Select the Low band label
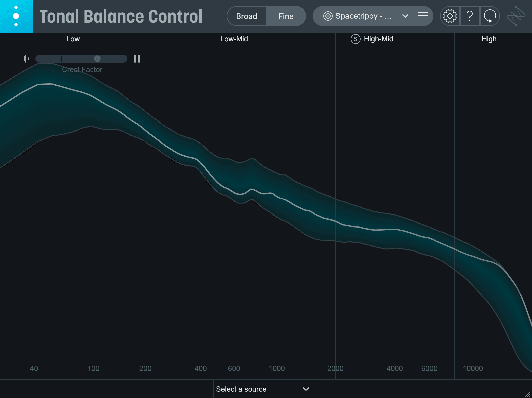 [73, 39]
